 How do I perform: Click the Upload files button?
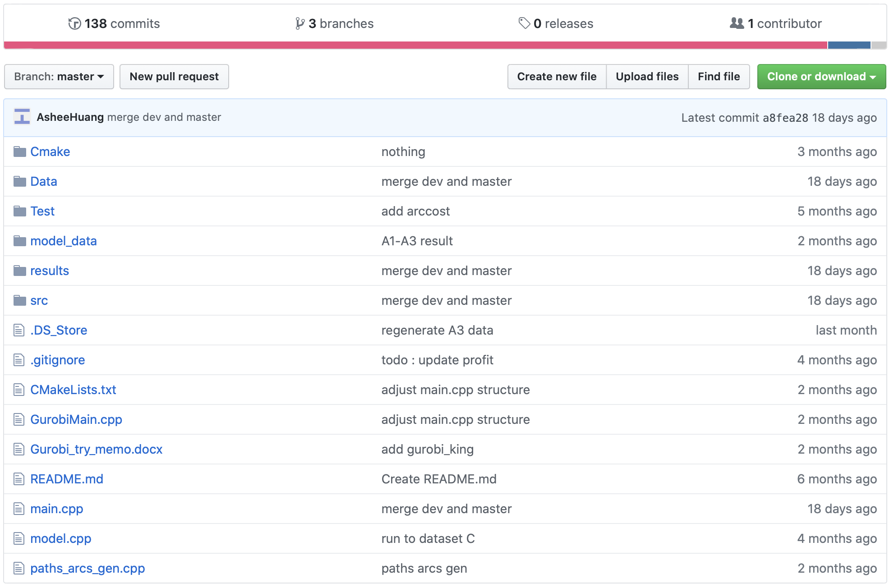647,77
